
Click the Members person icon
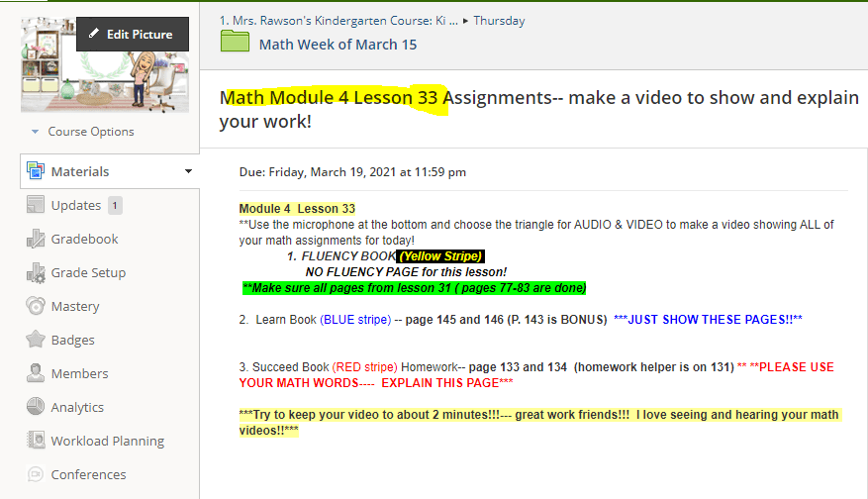pos(36,373)
